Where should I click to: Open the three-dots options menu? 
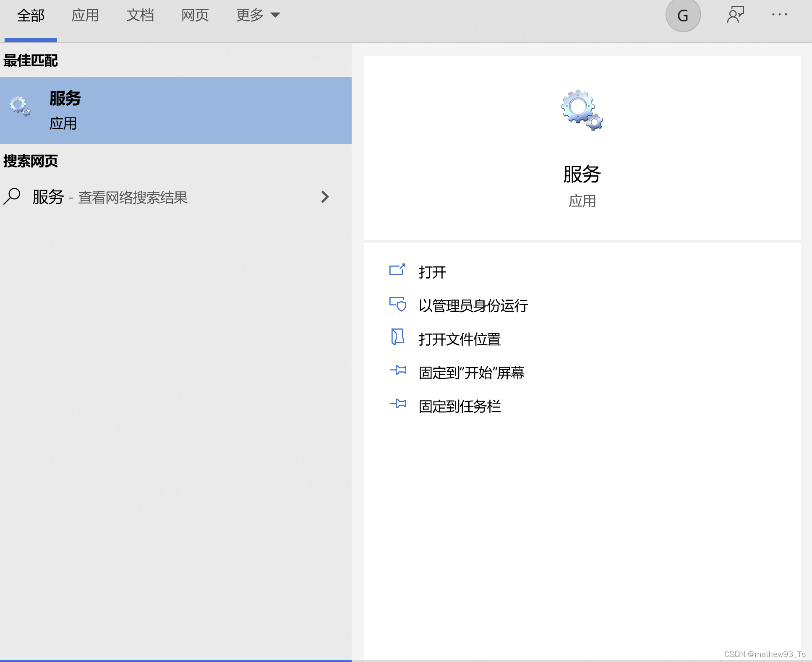(x=779, y=15)
